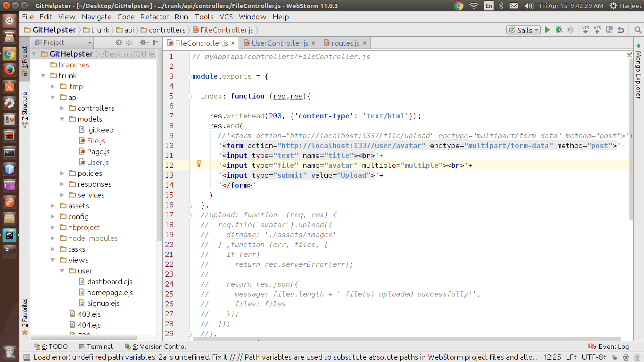Image resolution: width=644 pixels, height=362 pixels.
Task: Start debugging with the green bug icon
Action: click(559, 30)
